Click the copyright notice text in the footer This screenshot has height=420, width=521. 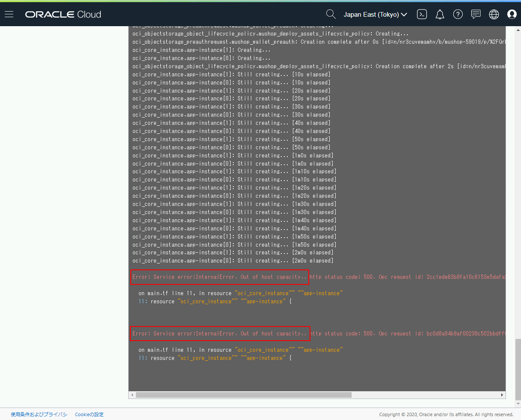446,414
